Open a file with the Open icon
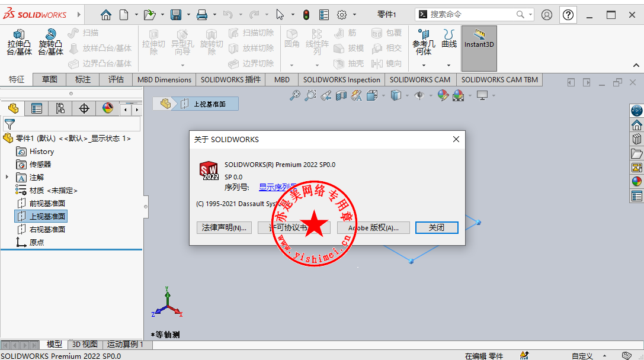 (149, 15)
